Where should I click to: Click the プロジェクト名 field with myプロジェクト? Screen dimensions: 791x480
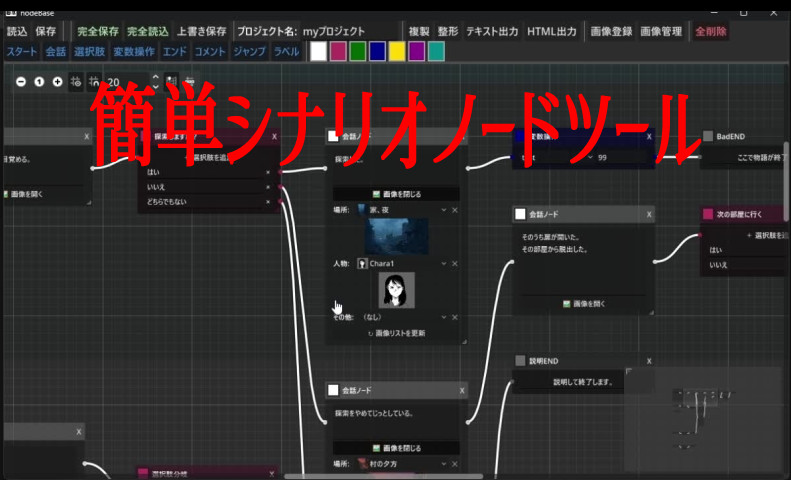tap(350, 31)
